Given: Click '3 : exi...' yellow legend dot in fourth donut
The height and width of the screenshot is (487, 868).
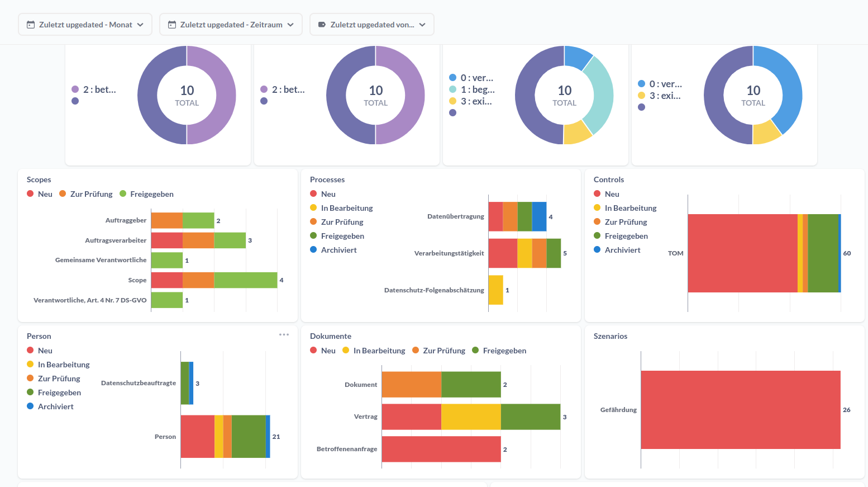Looking at the screenshot, I should coord(641,96).
